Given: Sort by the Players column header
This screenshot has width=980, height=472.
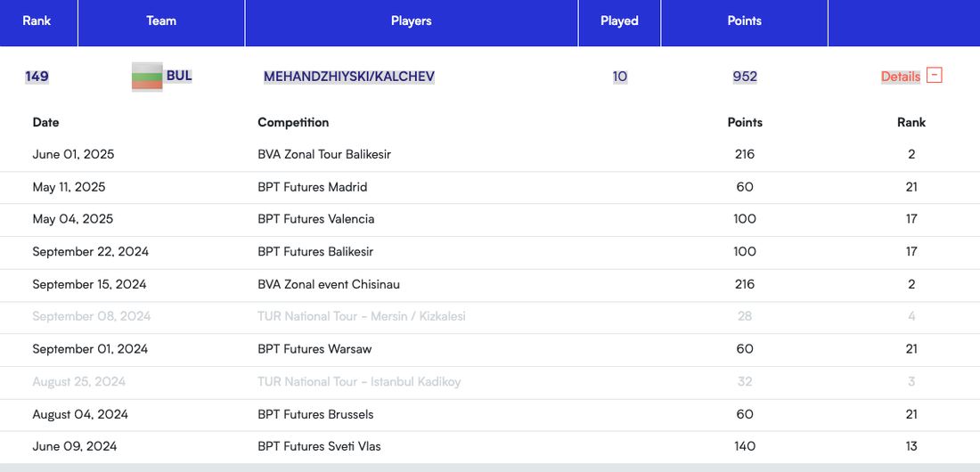Looking at the screenshot, I should click(x=411, y=20).
